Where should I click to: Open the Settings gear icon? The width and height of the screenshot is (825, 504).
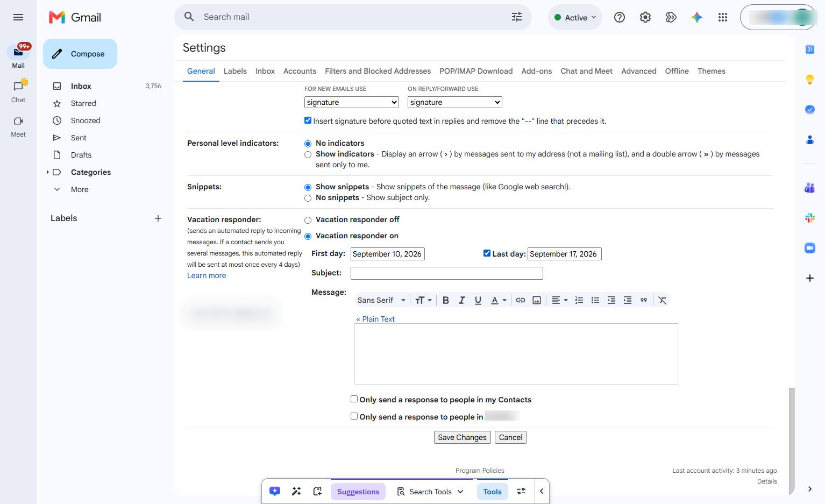pos(645,17)
